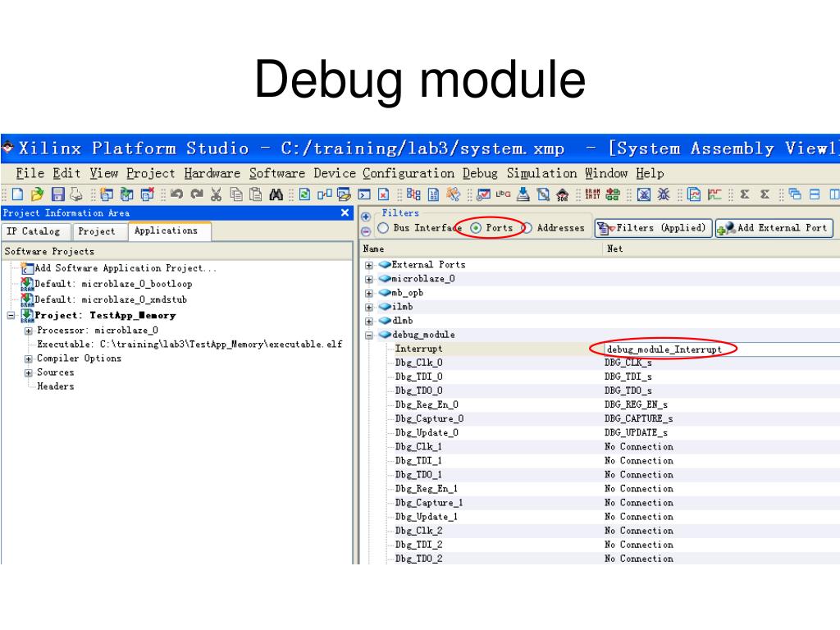The image size is (840, 630).
Task: Expand the Compiler Options node
Action: point(29,359)
